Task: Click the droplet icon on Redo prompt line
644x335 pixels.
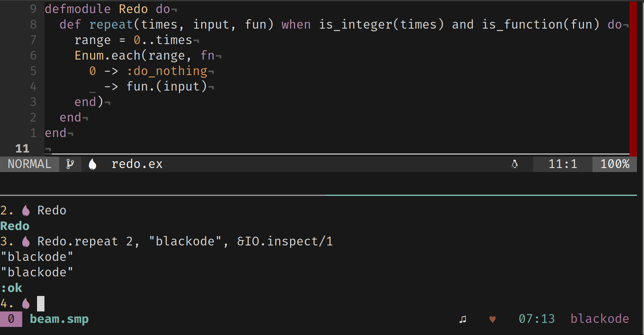Action: [26, 210]
